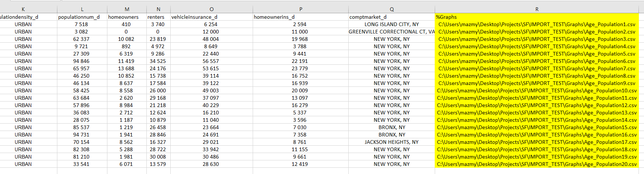Image resolution: width=644 pixels, height=174 pixels.
Task: Click column O header
Action: click(x=211, y=9)
